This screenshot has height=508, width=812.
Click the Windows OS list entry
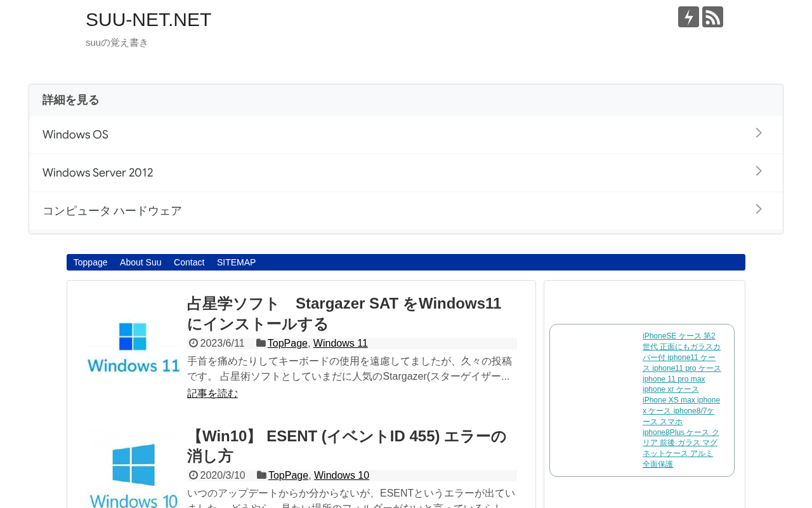pyautogui.click(x=406, y=135)
